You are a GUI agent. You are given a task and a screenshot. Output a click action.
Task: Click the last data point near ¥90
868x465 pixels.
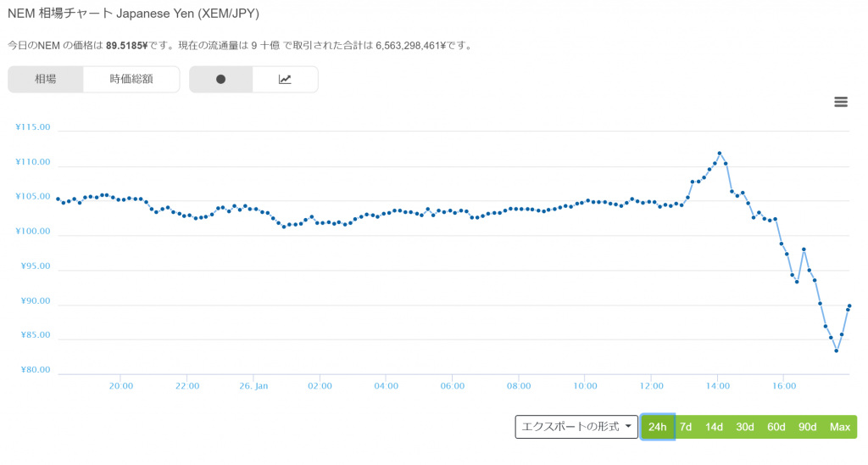(x=849, y=306)
